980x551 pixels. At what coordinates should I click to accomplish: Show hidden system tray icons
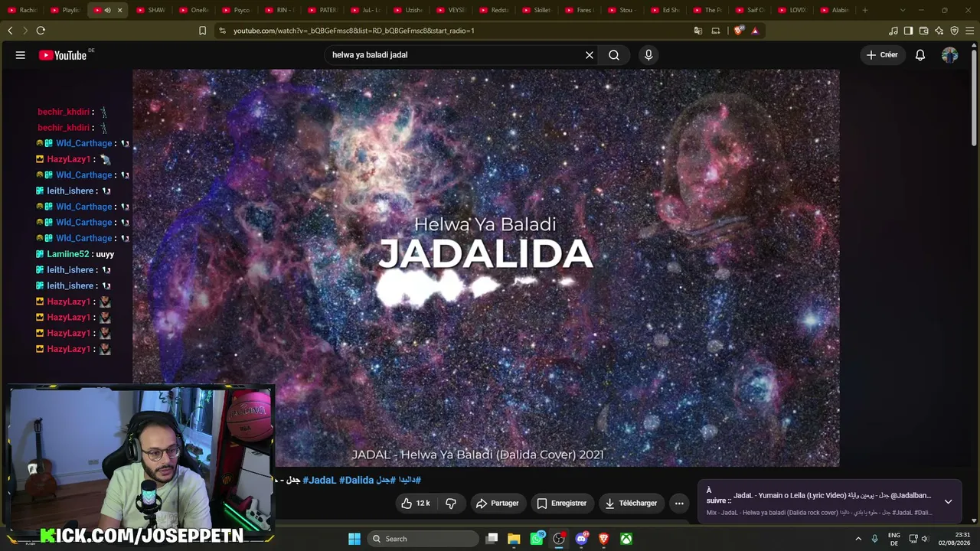point(858,539)
